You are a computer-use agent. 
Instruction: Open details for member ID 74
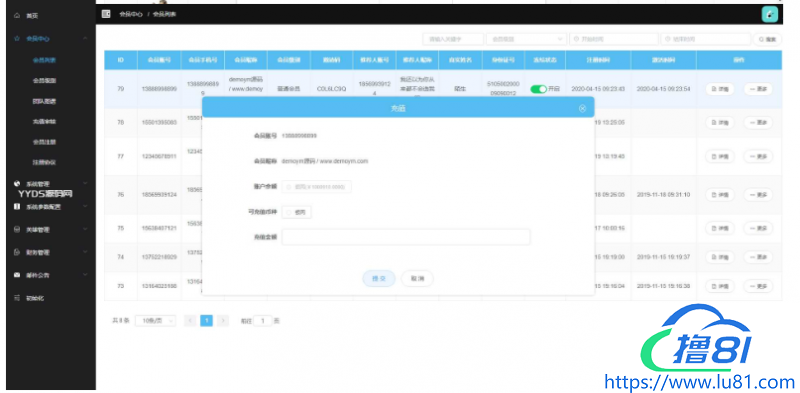pos(720,257)
